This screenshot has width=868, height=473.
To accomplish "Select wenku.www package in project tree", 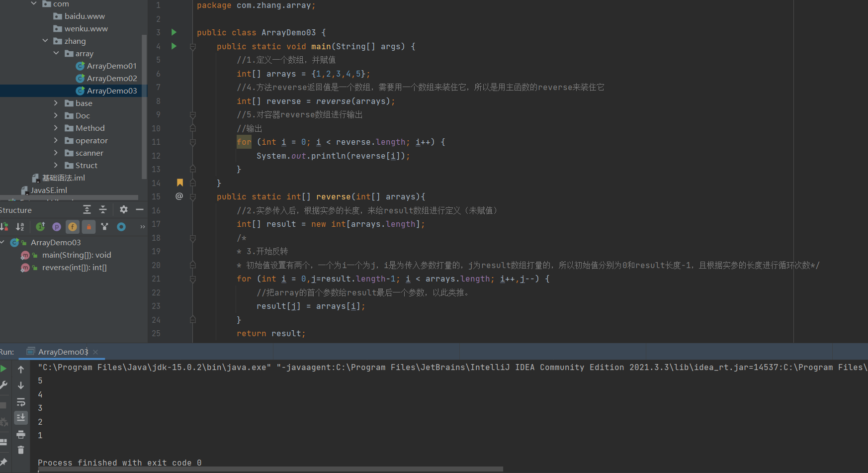I will click(86, 29).
